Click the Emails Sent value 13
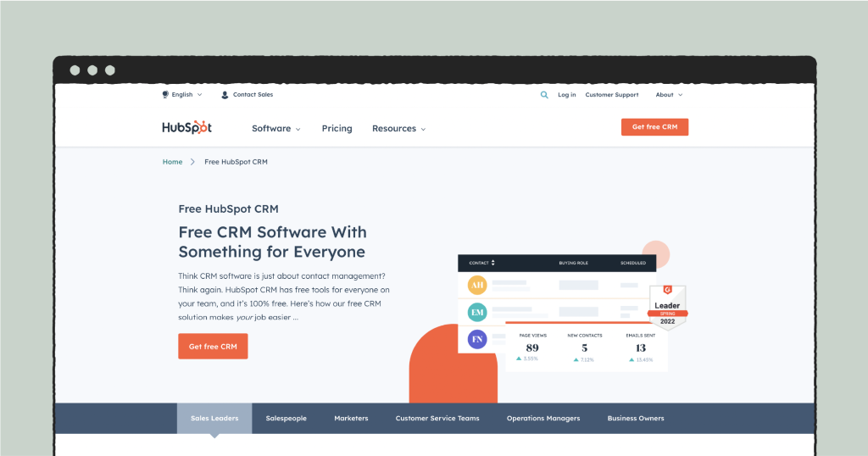 [x=641, y=348]
